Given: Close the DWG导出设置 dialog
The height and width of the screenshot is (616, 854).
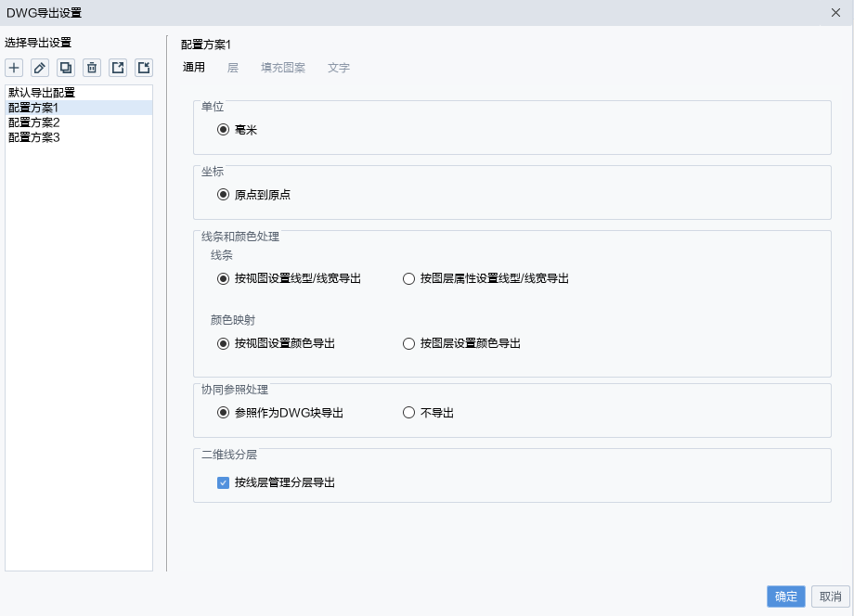Looking at the screenshot, I should click(835, 12).
